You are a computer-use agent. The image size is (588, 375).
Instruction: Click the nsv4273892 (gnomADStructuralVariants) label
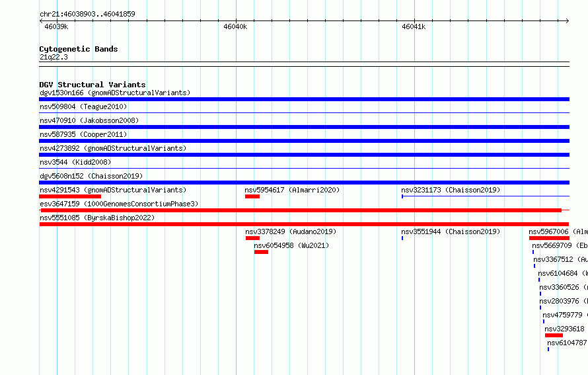tap(113, 148)
